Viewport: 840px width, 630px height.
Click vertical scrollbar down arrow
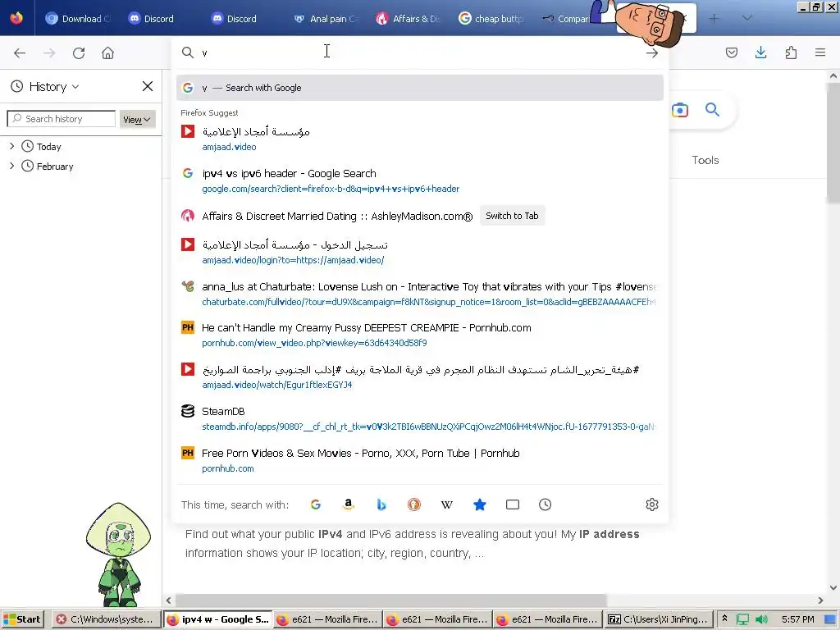[833, 587]
